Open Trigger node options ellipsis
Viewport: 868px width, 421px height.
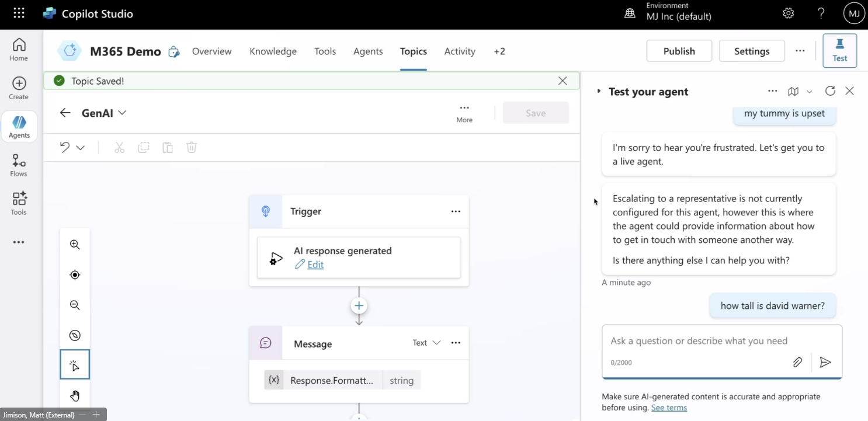[x=456, y=211]
